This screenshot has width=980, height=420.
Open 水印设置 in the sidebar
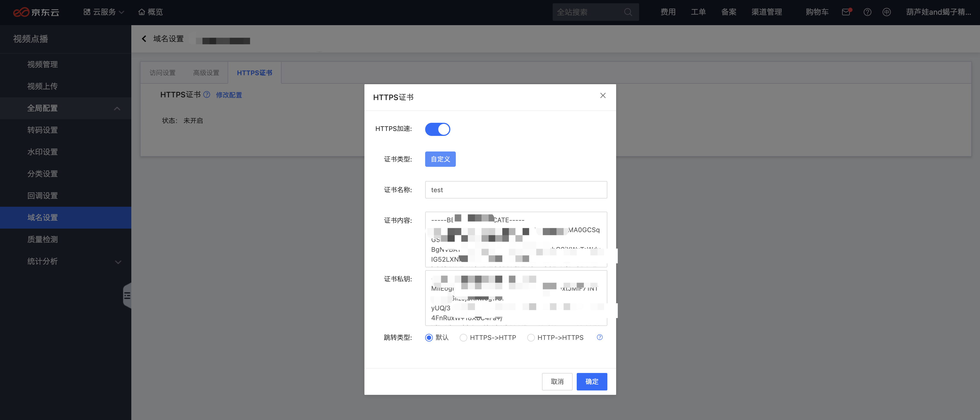65,152
